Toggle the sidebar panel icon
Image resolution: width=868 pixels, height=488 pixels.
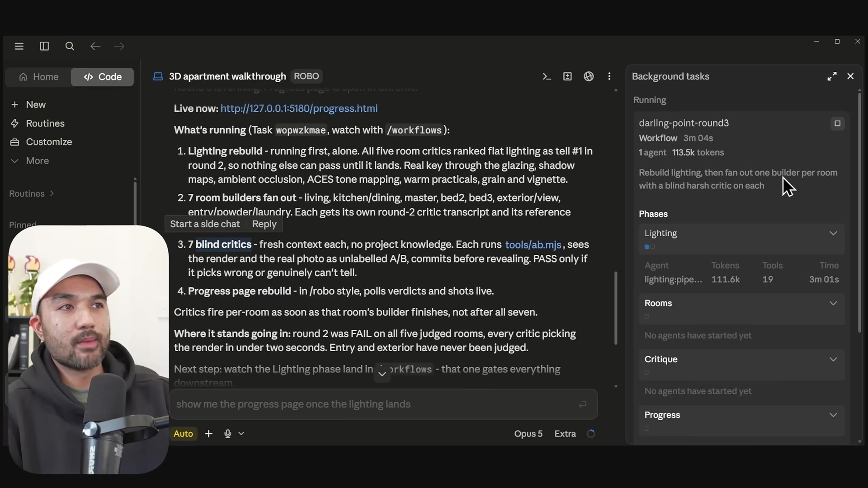click(x=44, y=46)
